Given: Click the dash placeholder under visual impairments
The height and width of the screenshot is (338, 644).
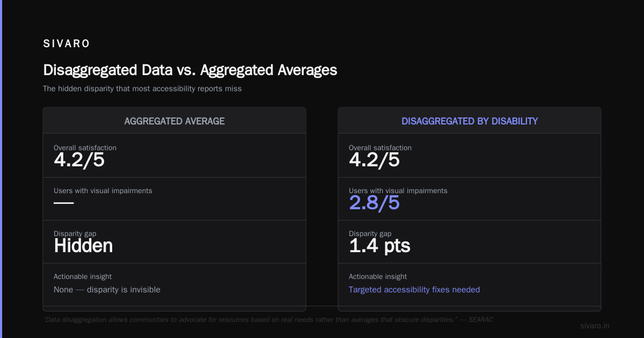Looking at the screenshot, I should [x=63, y=203].
